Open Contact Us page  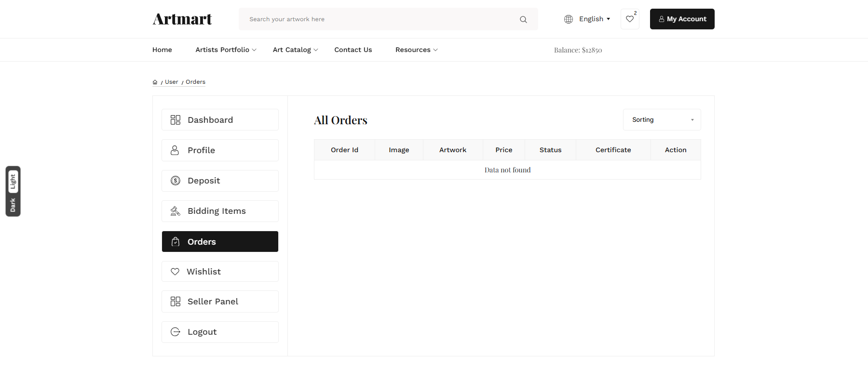(353, 50)
